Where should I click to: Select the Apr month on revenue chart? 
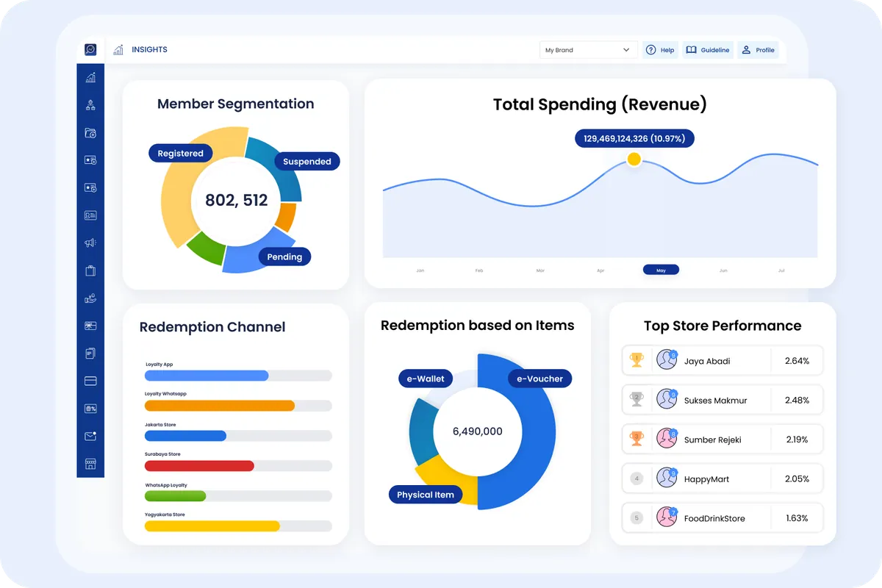600,270
